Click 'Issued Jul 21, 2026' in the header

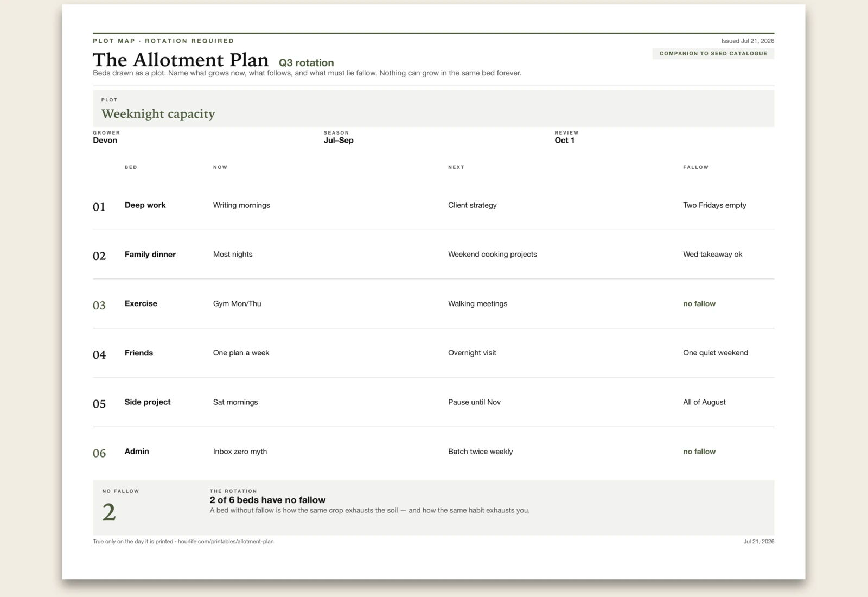[x=748, y=41]
